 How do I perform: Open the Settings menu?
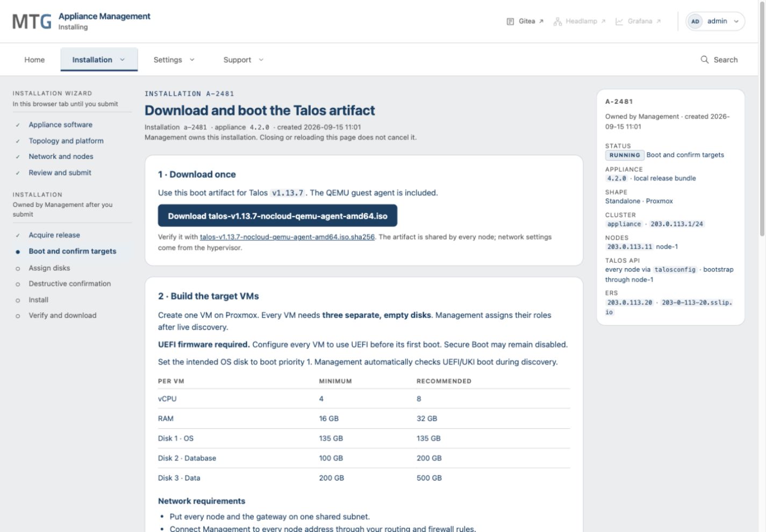point(174,60)
